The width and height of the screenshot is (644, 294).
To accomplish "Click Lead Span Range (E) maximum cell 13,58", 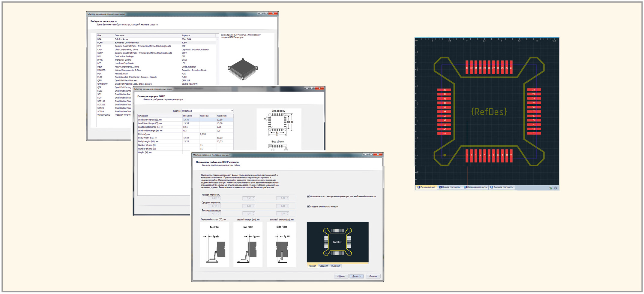I will (224, 120).
